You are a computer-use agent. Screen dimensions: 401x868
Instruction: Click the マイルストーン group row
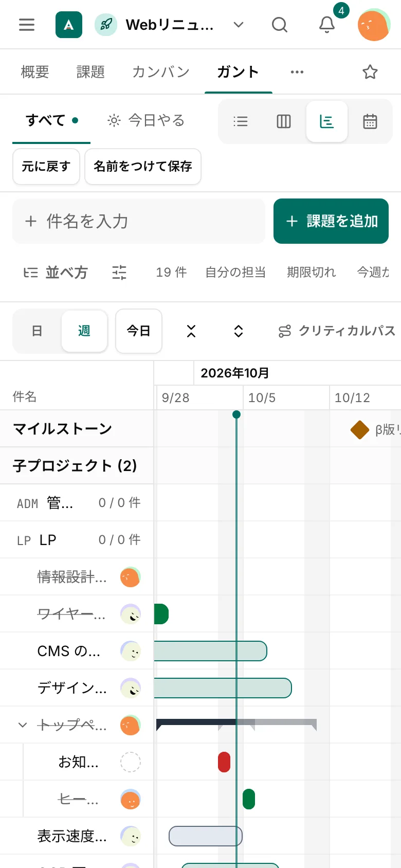(x=77, y=429)
